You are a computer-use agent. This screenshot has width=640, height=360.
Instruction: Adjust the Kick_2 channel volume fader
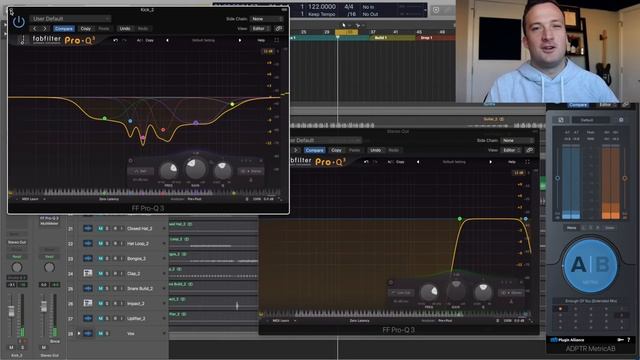coord(11,311)
